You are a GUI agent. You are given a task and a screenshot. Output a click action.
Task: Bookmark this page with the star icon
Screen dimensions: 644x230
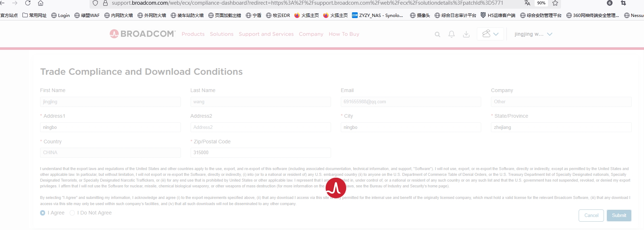pyautogui.click(x=555, y=3)
